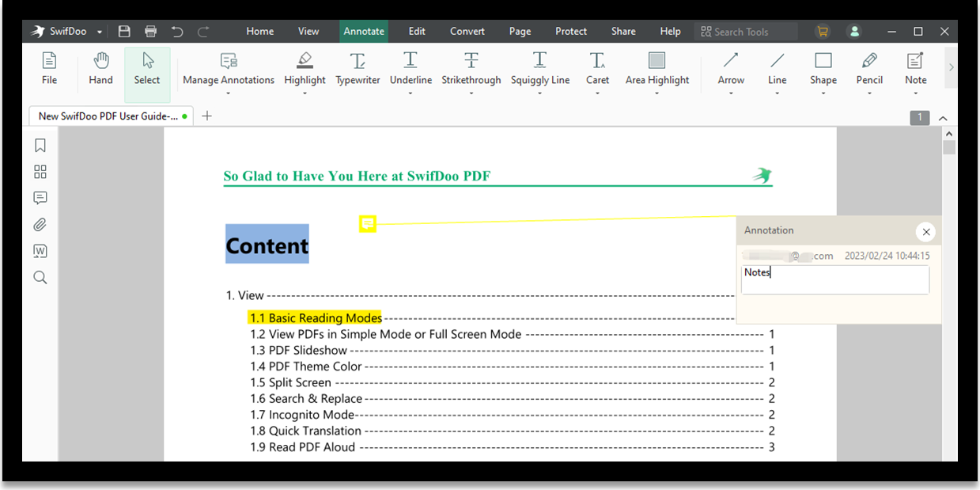Image resolution: width=980 pixels, height=490 pixels.
Task: Open the Page tab
Action: (520, 32)
